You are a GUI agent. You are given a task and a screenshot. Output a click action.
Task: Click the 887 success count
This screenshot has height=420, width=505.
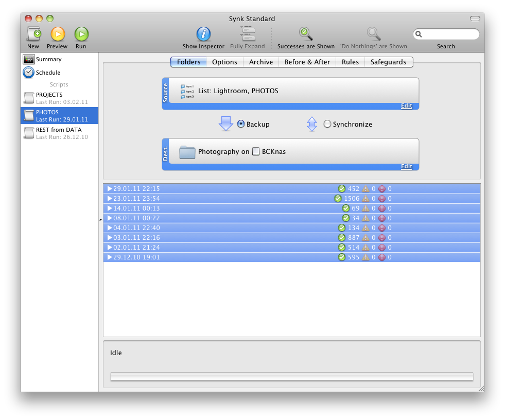[354, 238]
